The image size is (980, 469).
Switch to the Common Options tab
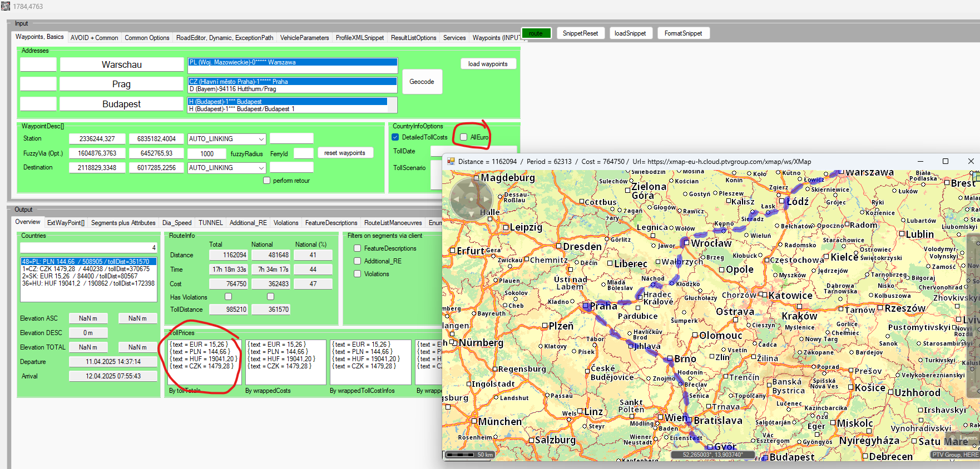point(147,38)
